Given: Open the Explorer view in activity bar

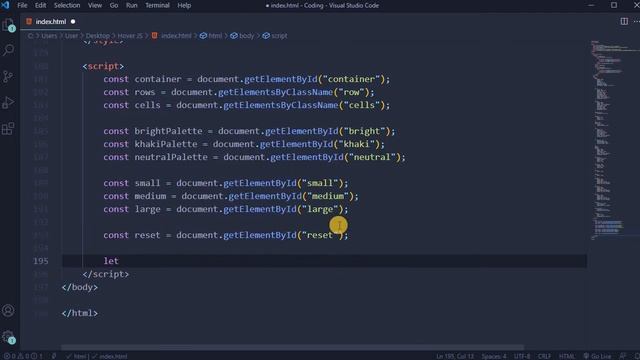Looking at the screenshot, I should click(x=9, y=25).
